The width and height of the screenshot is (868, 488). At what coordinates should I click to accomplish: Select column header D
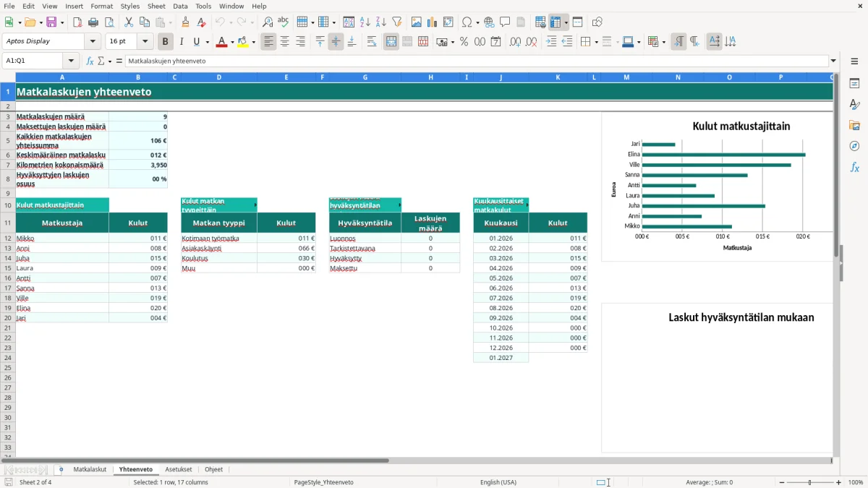pyautogui.click(x=219, y=77)
